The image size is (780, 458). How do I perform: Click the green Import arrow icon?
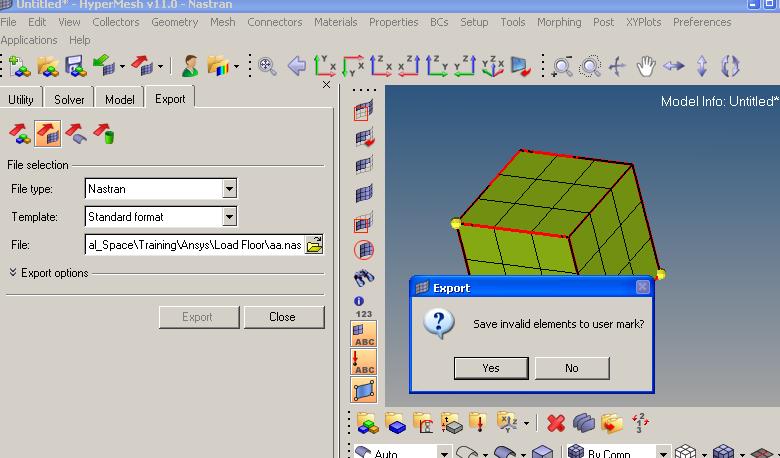coord(104,66)
